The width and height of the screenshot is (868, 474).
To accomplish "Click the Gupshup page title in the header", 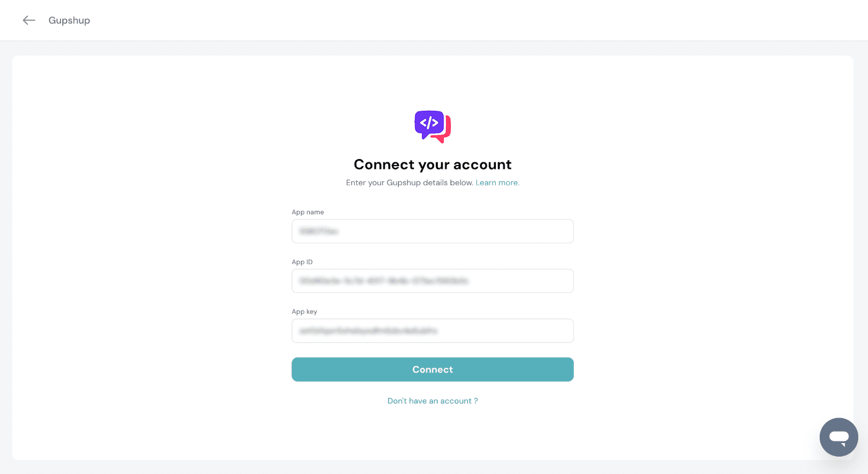I will coord(69,21).
